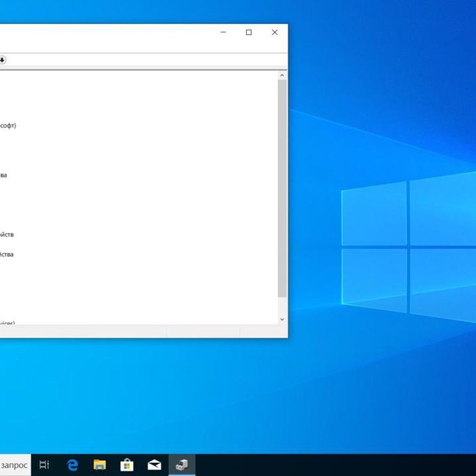Close the open window
The height and width of the screenshot is (476, 476).
click(x=274, y=32)
